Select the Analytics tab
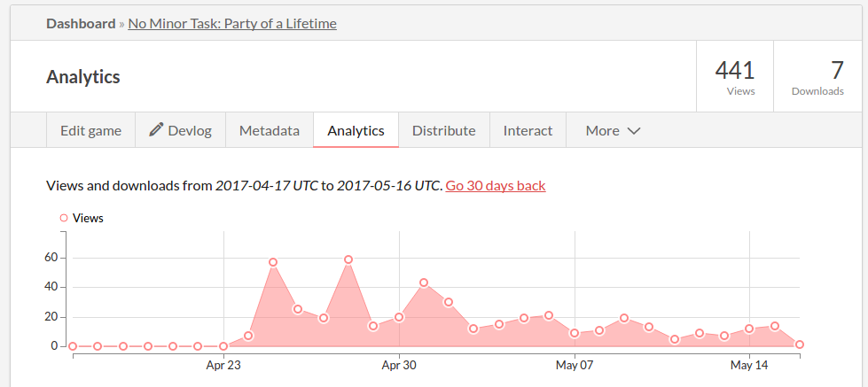Screen dimensions: 868x387 pyautogui.click(x=356, y=130)
